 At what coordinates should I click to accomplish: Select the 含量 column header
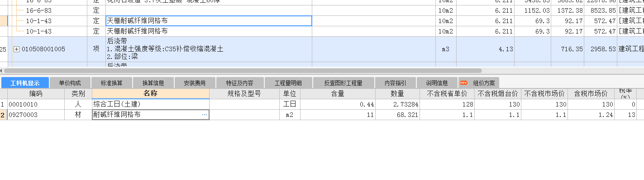pyautogui.click(x=338, y=94)
